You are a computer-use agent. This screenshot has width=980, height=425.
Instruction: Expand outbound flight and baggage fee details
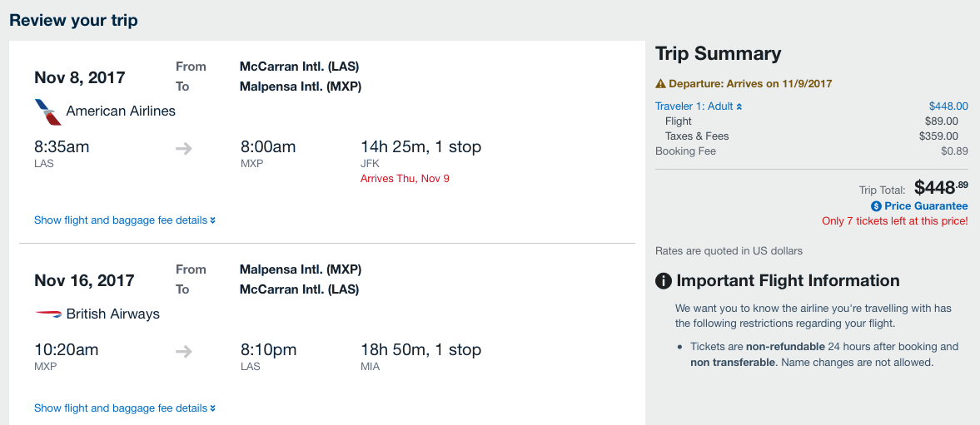[x=125, y=220]
